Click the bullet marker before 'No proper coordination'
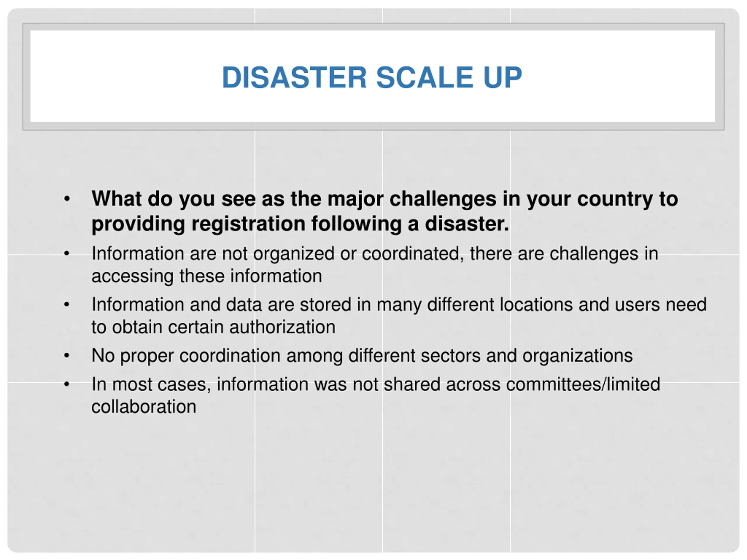This screenshot has height=560, width=747. pyautogui.click(x=67, y=356)
